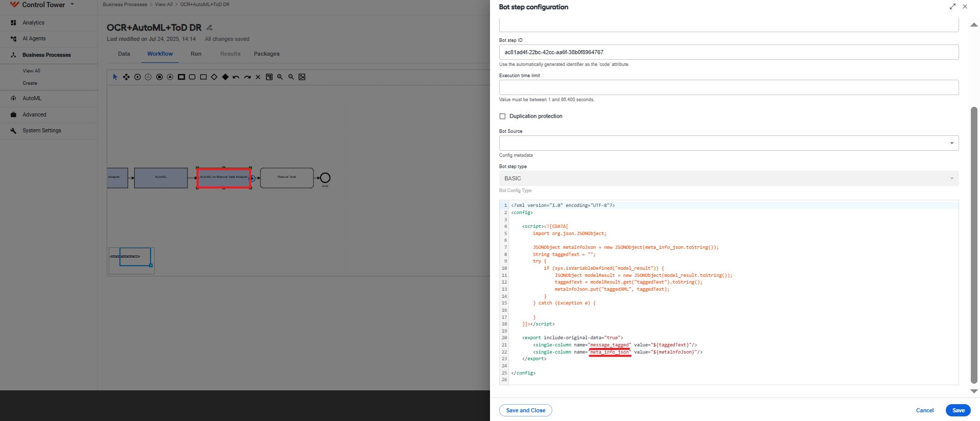Pick the filled triangle circle event tool
This screenshot has height=421, width=980.
coord(170,77)
